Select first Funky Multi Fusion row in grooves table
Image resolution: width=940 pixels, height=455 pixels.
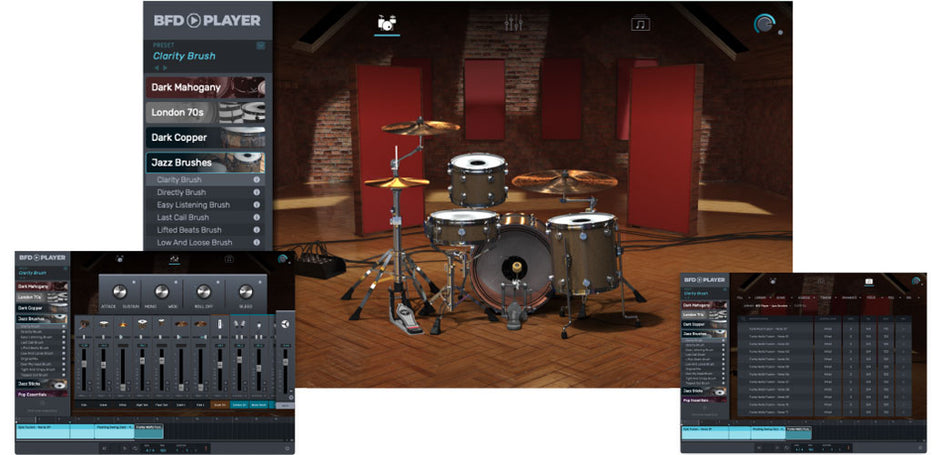point(824,329)
